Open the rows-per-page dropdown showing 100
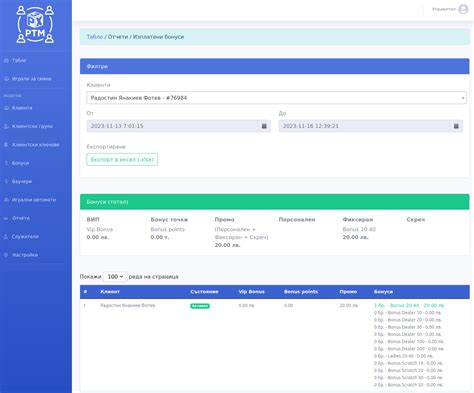 [115, 276]
